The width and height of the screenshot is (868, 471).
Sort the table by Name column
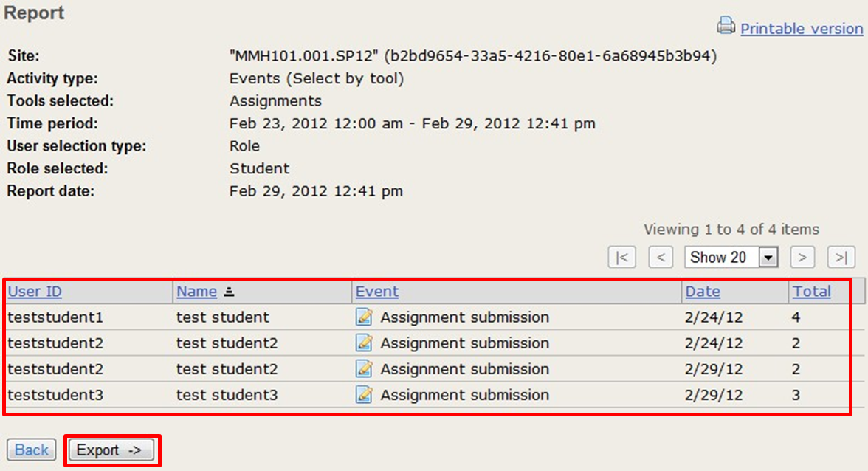pyautogui.click(x=196, y=292)
